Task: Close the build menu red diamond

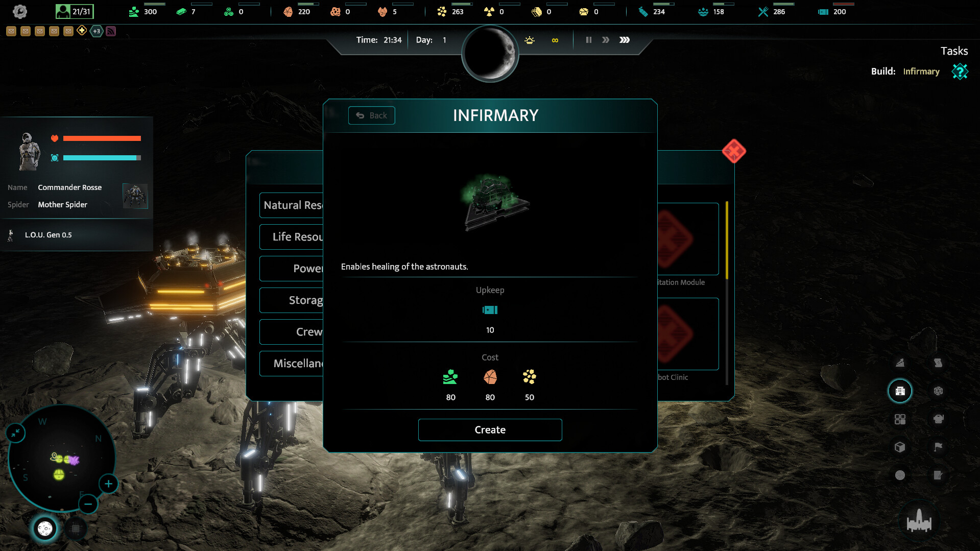Action: [x=734, y=151]
